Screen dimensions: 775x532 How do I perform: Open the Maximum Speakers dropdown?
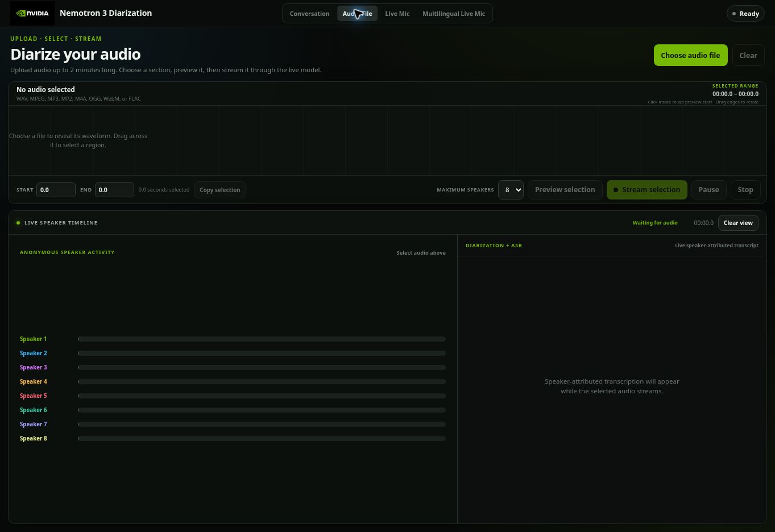tap(511, 190)
